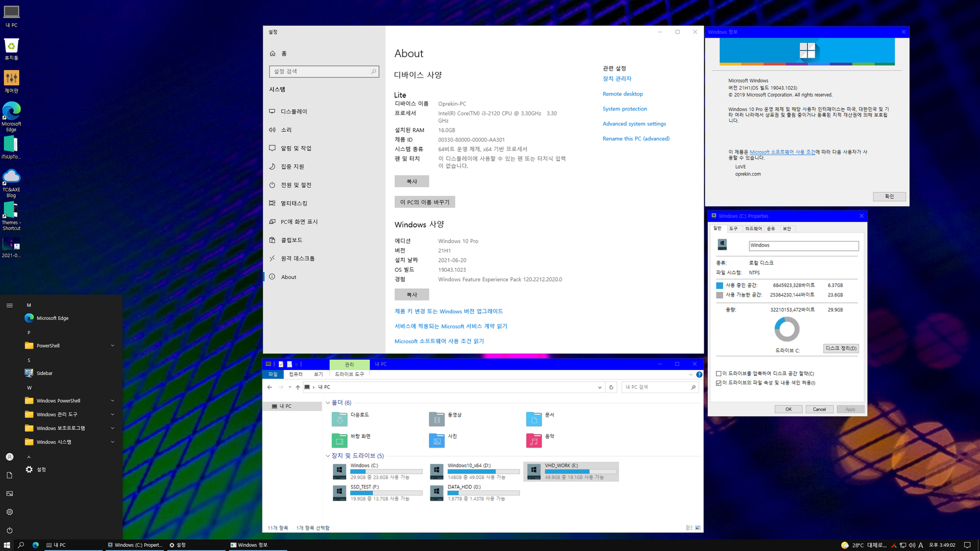Open the Explorer address bar dropdown
This screenshot has height=551, width=980.
click(x=599, y=387)
